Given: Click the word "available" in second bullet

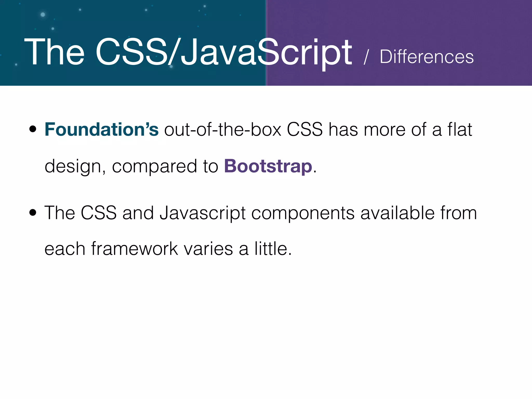Looking at the screenshot, I should pos(397,213).
